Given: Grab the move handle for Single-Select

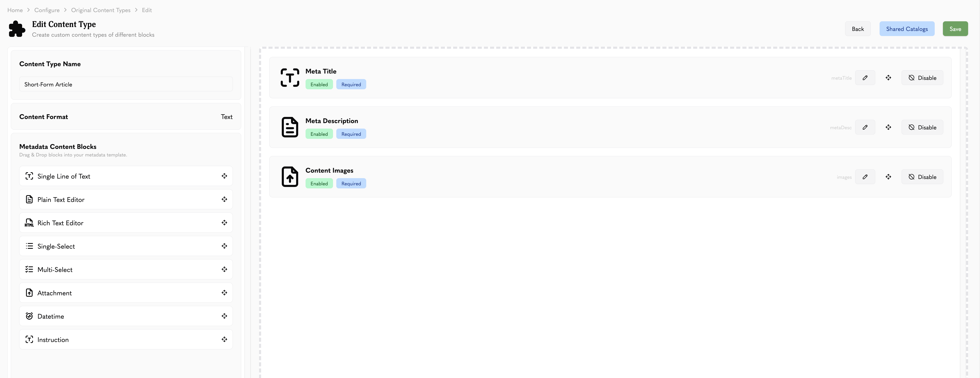Looking at the screenshot, I should coord(224,246).
